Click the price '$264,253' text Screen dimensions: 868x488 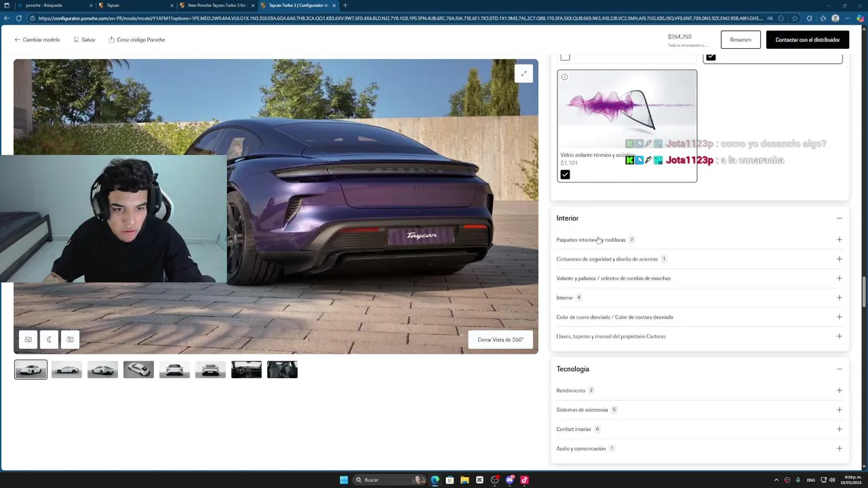(679, 37)
